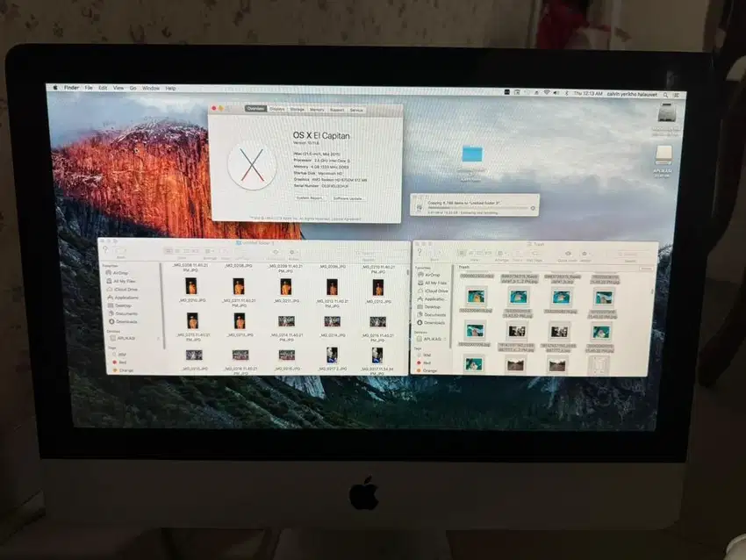The image size is (746, 560).
Task: Open the Go menu
Action: coord(133,88)
